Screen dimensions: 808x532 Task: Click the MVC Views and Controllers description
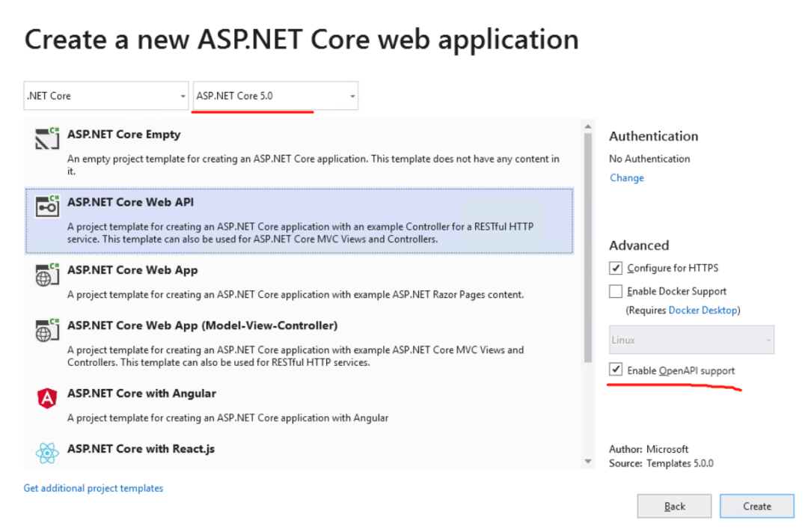[x=296, y=356]
